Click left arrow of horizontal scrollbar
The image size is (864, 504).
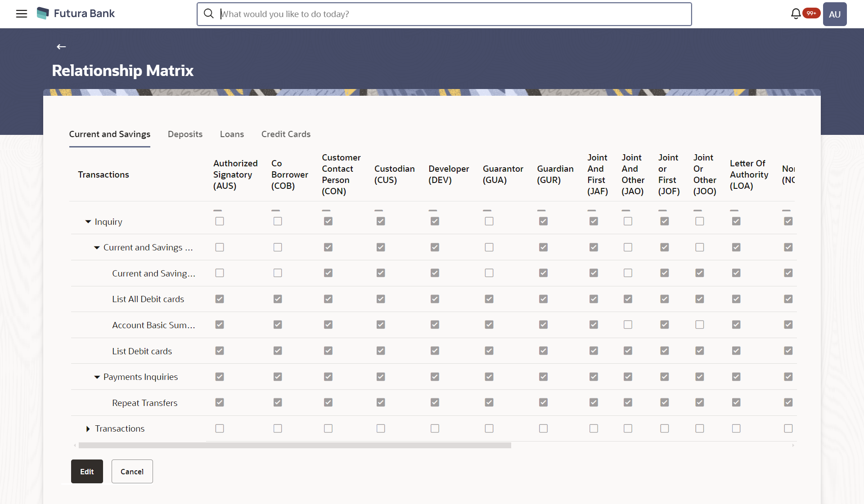click(x=75, y=446)
